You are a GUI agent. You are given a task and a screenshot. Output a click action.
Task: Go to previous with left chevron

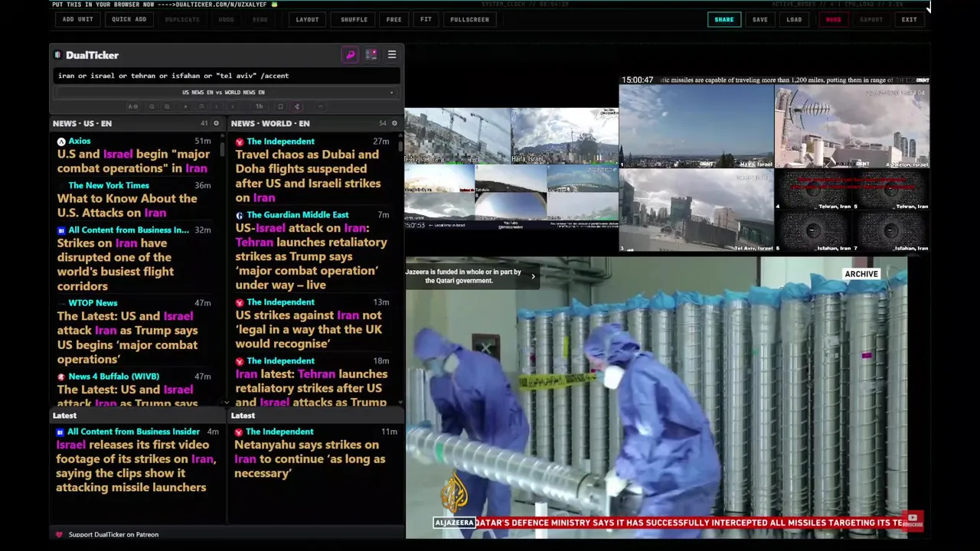217,106
